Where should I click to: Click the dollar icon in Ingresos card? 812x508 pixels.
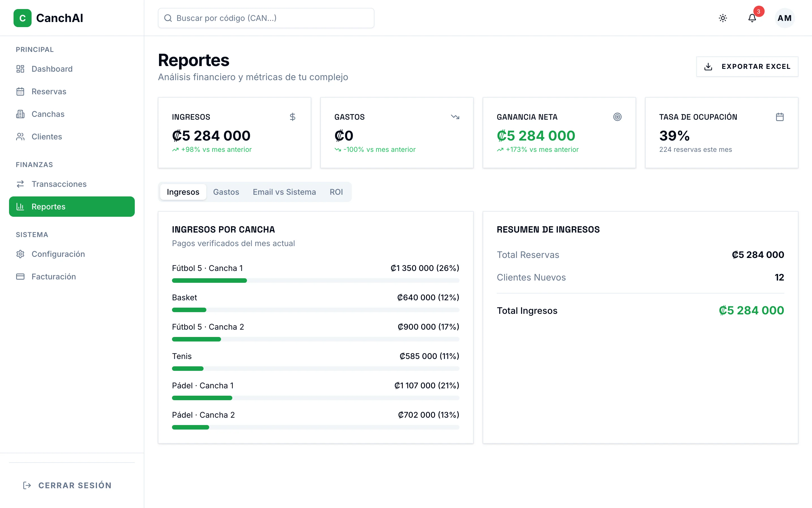click(292, 117)
